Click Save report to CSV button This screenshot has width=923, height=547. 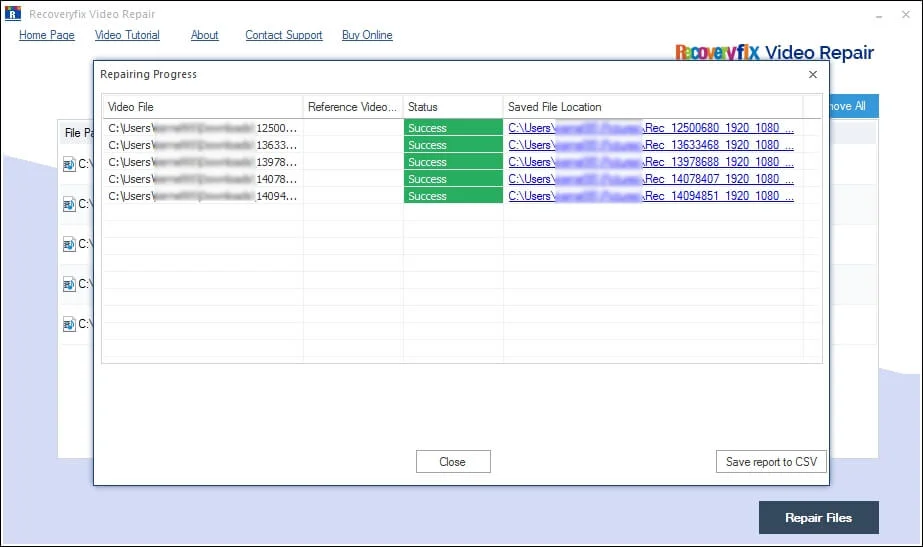pyautogui.click(x=771, y=462)
